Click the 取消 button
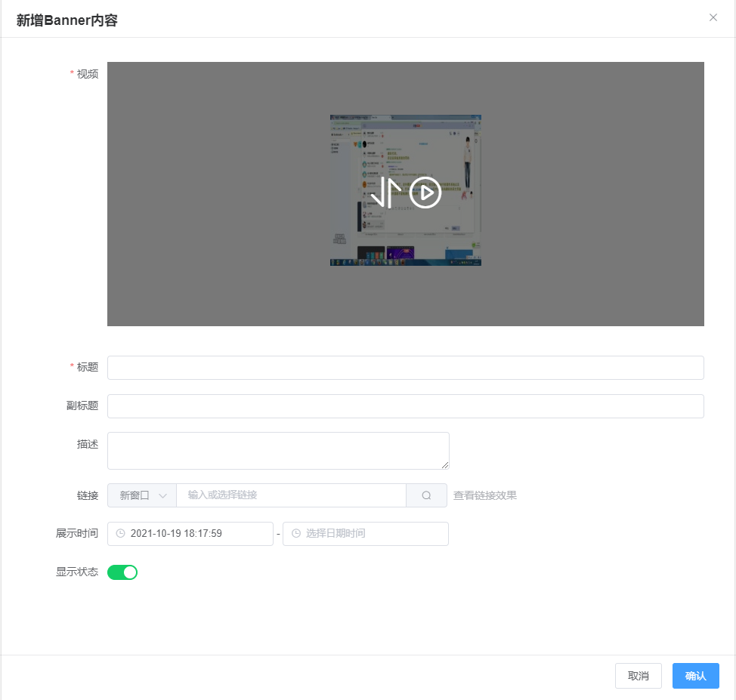Image resolution: width=736 pixels, height=700 pixels. coord(639,676)
